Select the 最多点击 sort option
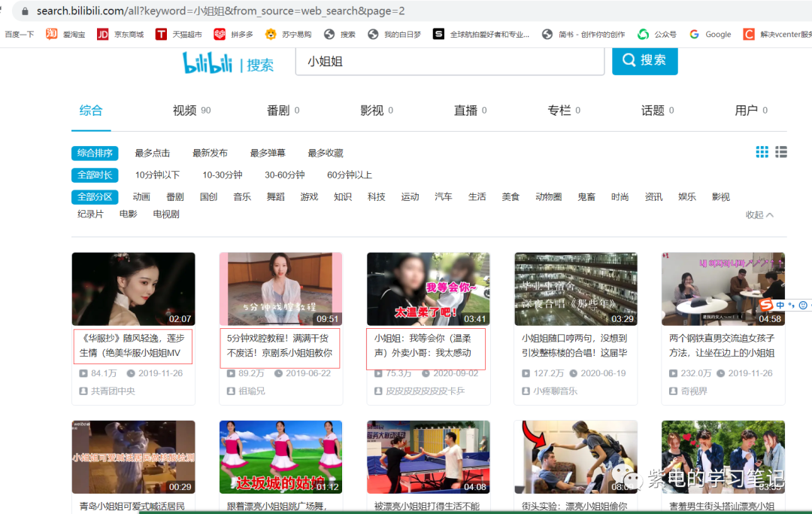The image size is (812, 514). [152, 152]
